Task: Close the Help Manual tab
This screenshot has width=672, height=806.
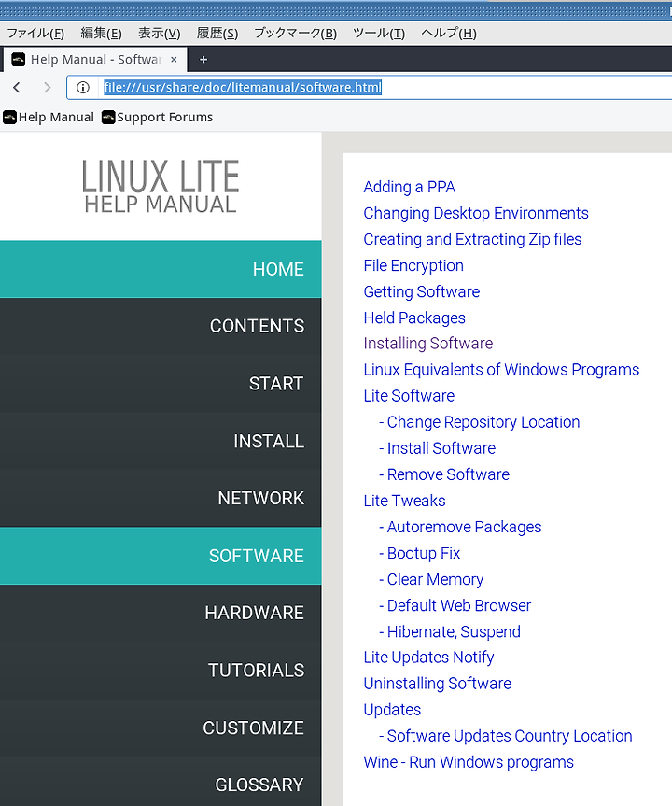Action: click(x=174, y=60)
